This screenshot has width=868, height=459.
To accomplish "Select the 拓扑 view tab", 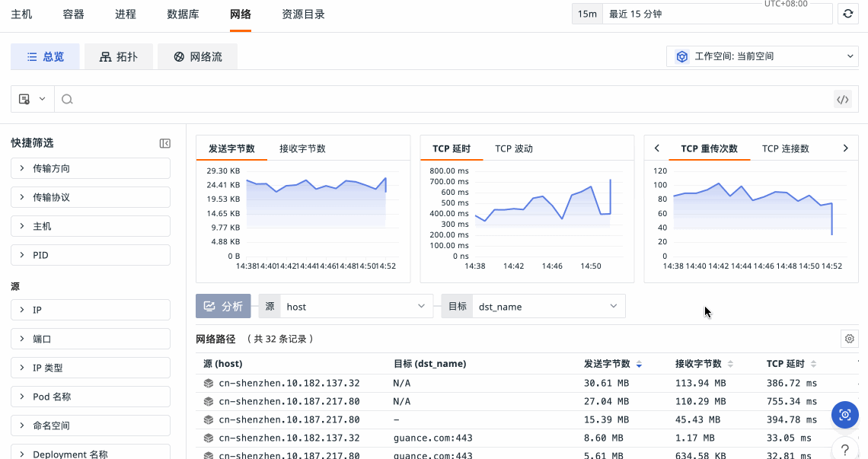I will pyautogui.click(x=119, y=56).
